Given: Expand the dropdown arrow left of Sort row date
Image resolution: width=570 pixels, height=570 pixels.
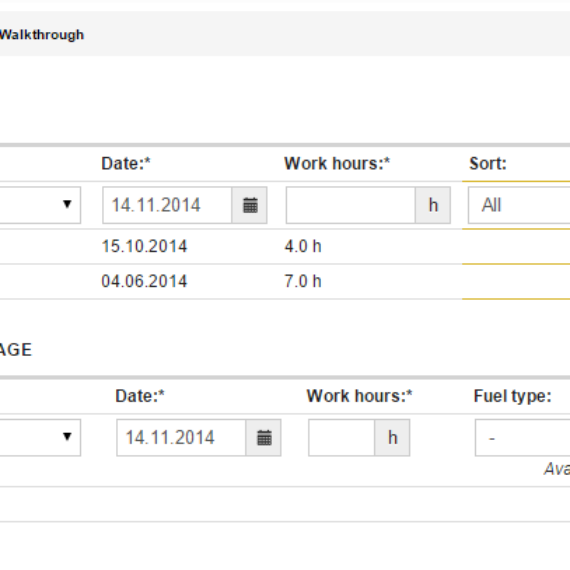Looking at the screenshot, I should (x=67, y=204).
